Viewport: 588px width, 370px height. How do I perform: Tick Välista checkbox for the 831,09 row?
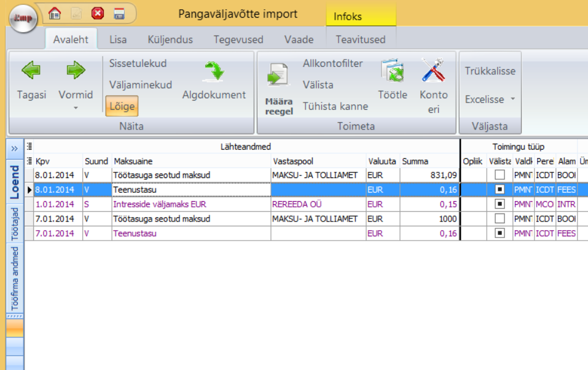(x=500, y=175)
